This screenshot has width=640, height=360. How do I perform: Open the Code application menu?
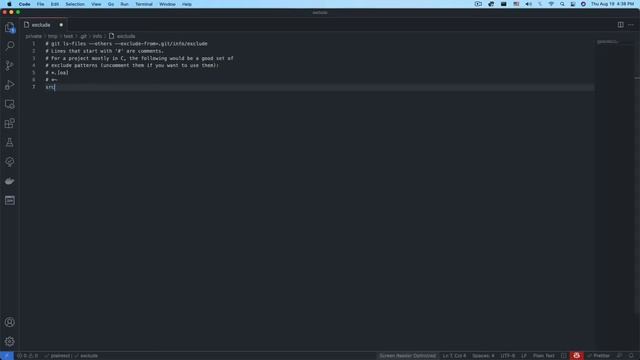click(x=24, y=4)
